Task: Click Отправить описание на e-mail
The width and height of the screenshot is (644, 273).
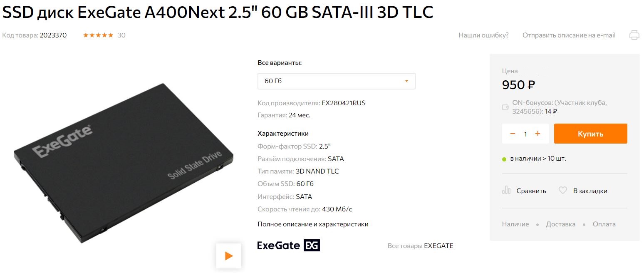Action: click(569, 35)
